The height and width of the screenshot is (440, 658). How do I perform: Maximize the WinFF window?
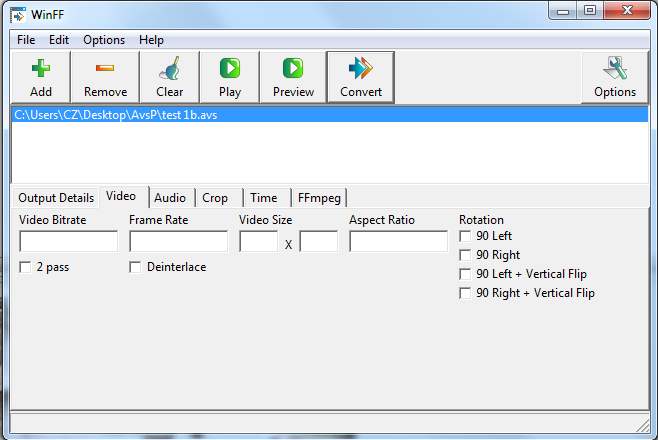pyautogui.click(x=590, y=11)
